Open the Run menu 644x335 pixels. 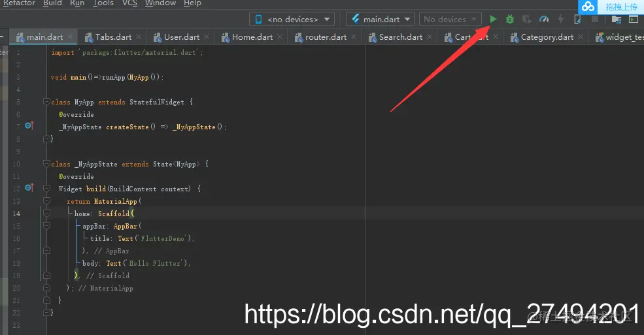[x=76, y=3]
